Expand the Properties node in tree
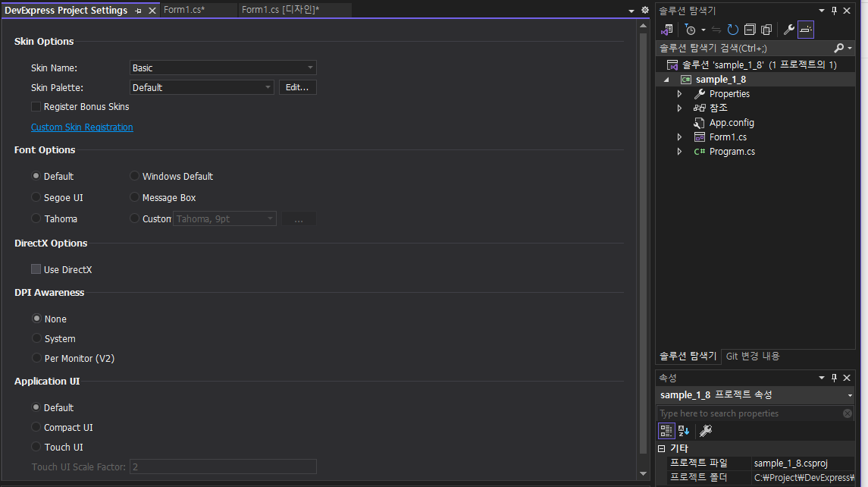Image resolution: width=868 pixels, height=487 pixels. pyautogui.click(x=680, y=93)
